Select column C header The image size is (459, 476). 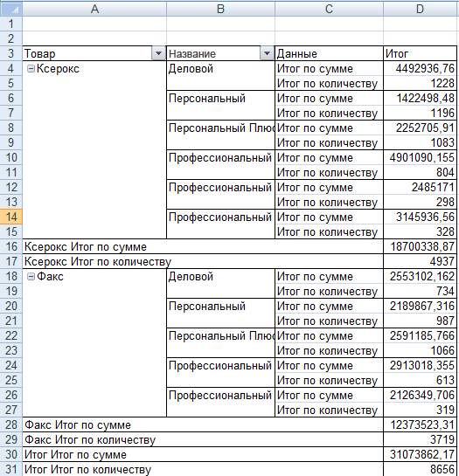[x=329, y=9]
